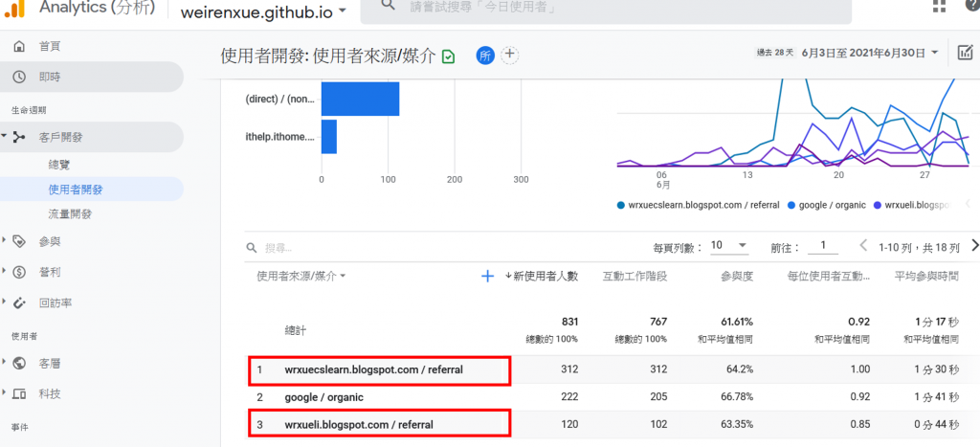The height and width of the screenshot is (447, 980).
Task: Go to next table page arrow
Action: pos(974,245)
